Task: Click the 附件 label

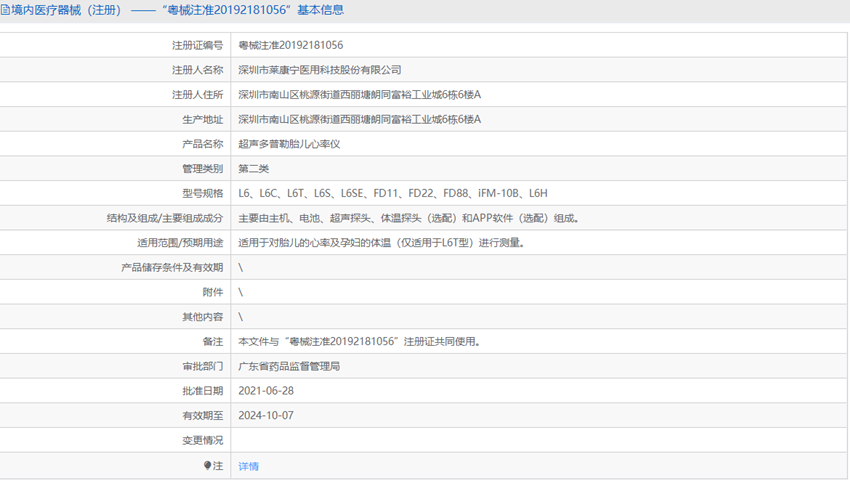Action: click(212, 292)
